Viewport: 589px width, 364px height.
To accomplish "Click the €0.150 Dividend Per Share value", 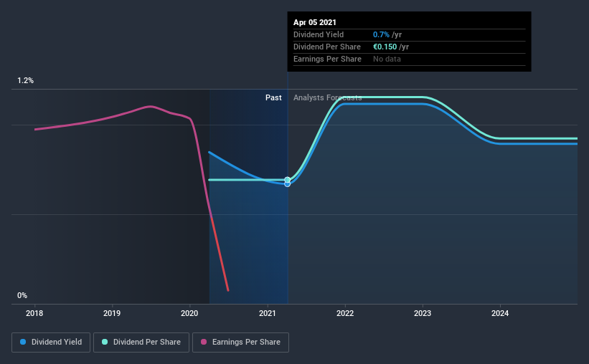I will [x=385, y=47].
